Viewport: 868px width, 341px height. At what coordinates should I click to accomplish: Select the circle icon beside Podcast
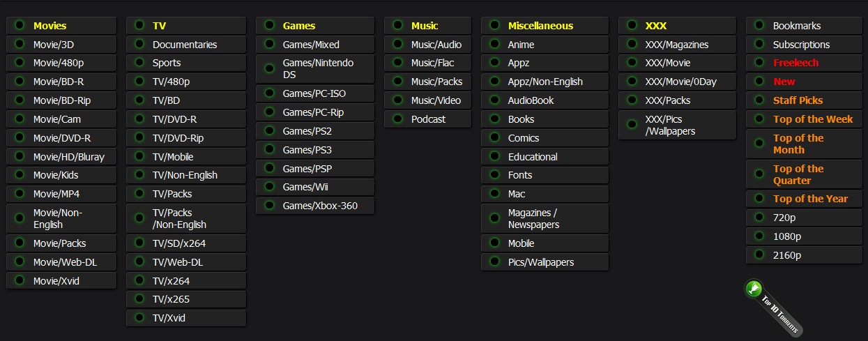point(397,119)
